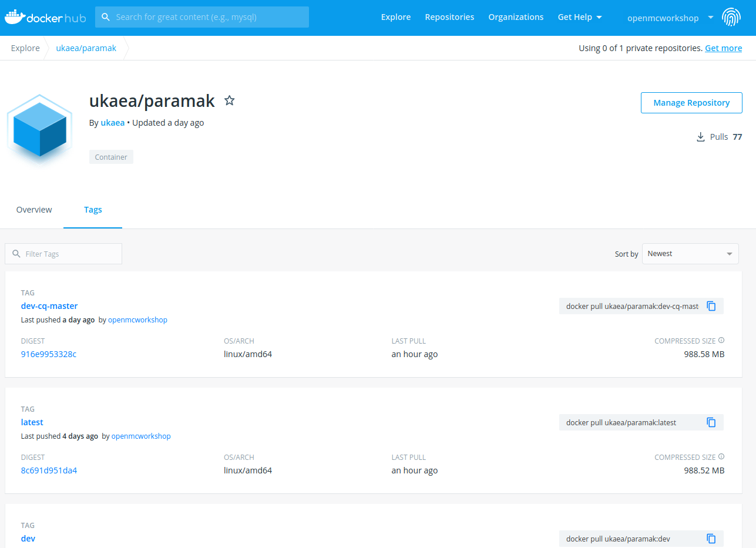Click the Explore breadcrumb
756x548 pixels.
click(25, 48)
